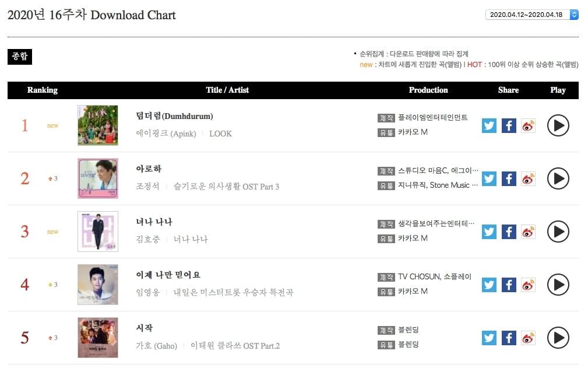Play 이제 나만 믿어요
Screen dimensions: 588x368
coord(558,285)
